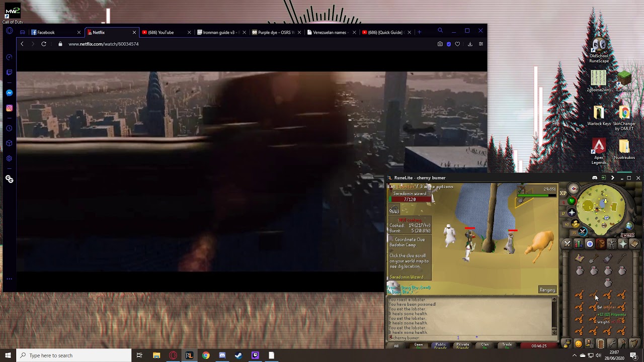Image resolution: width=644 pixels, height=362 pixels.
Task: Open the Friends list tab in RuneLite
Action: pos(567,344)
